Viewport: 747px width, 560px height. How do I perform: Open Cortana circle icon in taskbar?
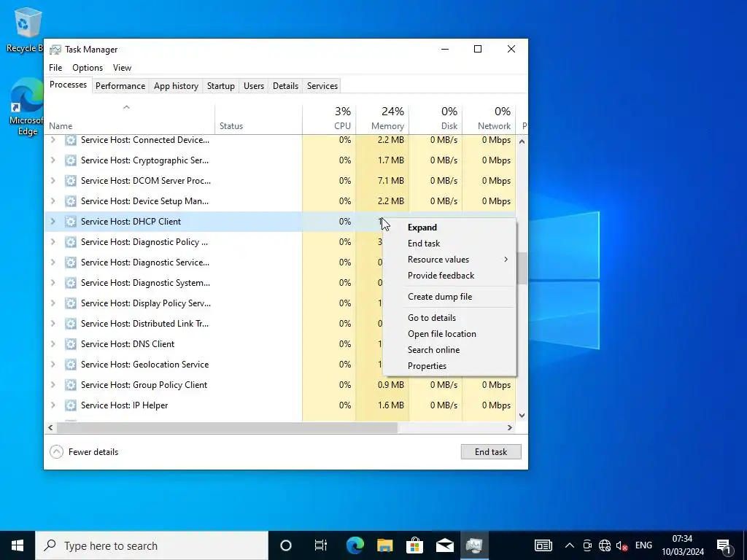[286, 545]
